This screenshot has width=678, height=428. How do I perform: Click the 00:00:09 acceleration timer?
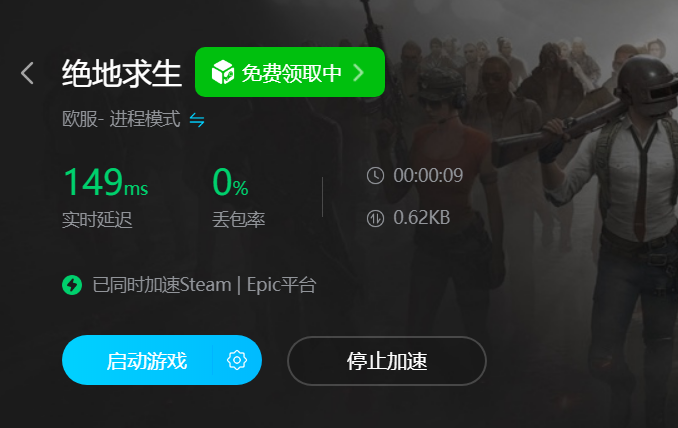click(428, 176)
